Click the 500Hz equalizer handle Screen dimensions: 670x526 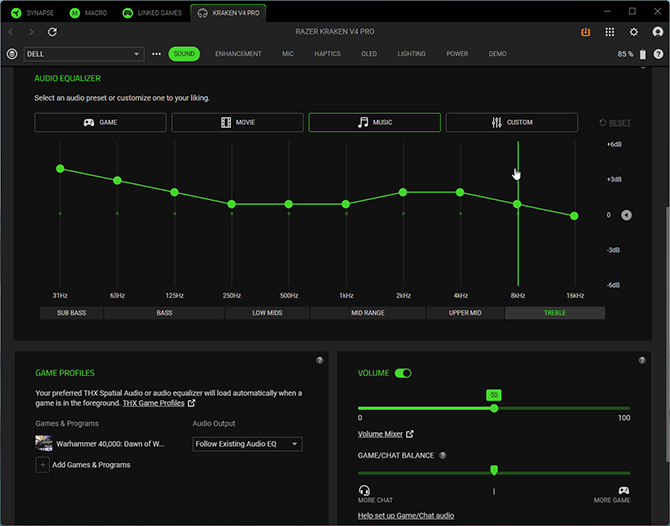coord(289,204)
